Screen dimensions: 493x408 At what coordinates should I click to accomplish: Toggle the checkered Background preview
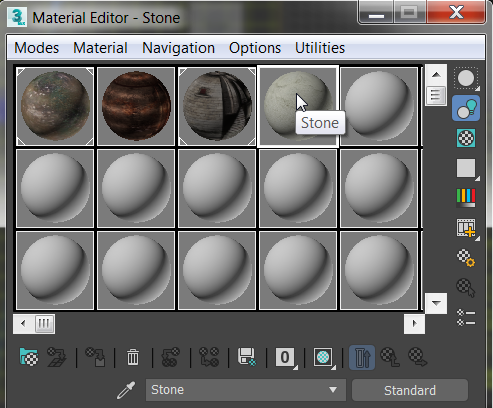(466, 138)
